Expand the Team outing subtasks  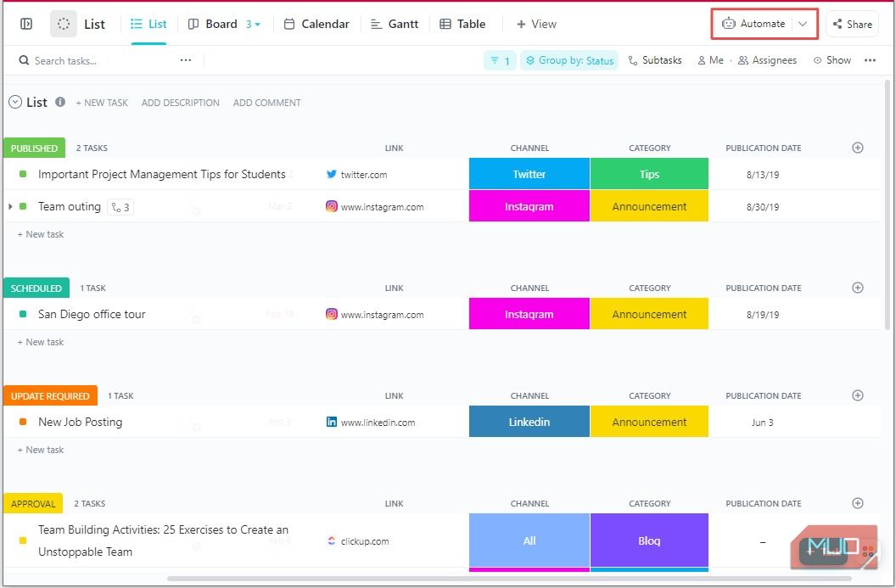tap(12, 206)
